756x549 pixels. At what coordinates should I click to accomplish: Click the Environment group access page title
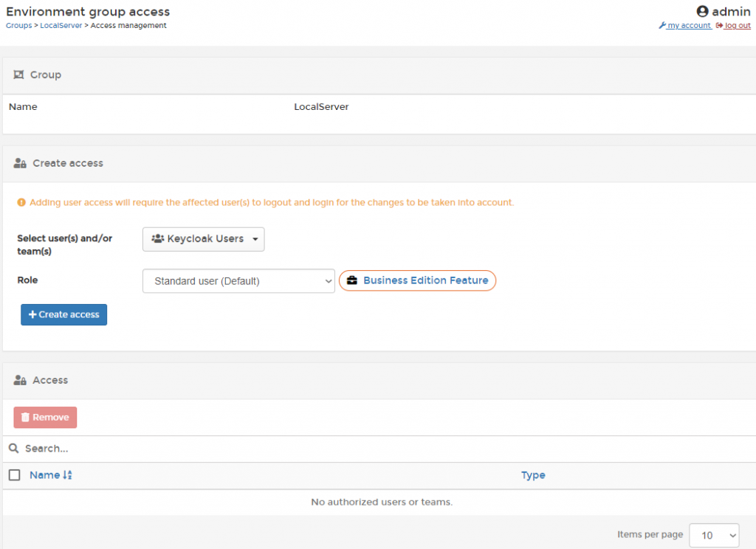coord(88,12)
